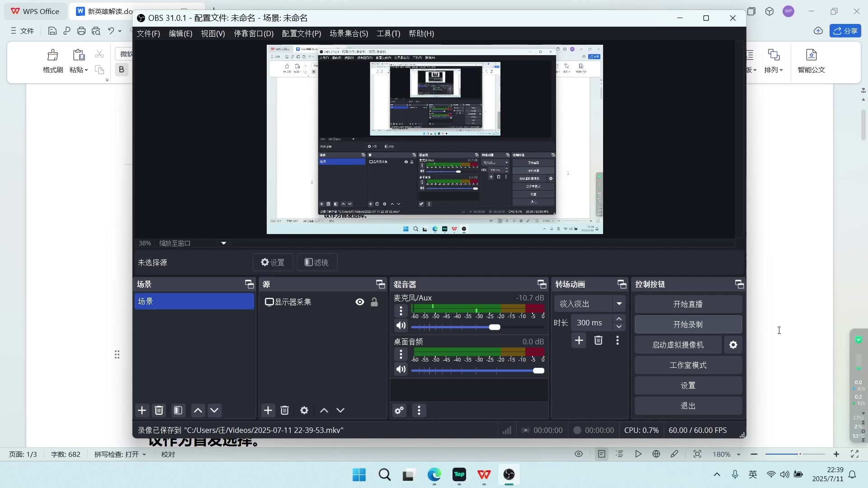Open the 停靠窗口(D) menu
868x488 pixels.
[x=253, y=33]
